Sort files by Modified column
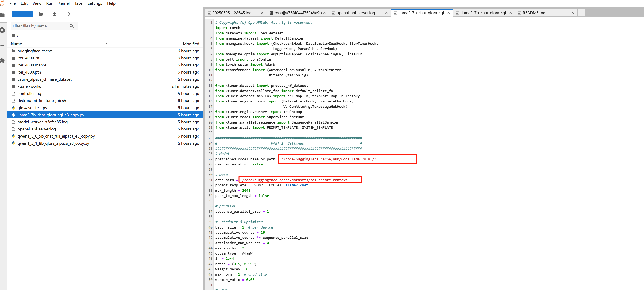Image resolution: width=644 pixels, height=290 pixels. 191,44
